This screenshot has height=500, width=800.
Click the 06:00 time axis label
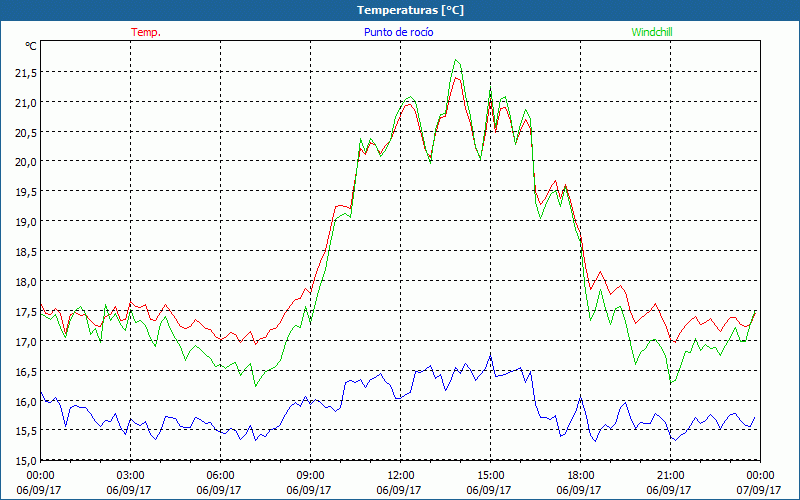click(x=220, y=475)
